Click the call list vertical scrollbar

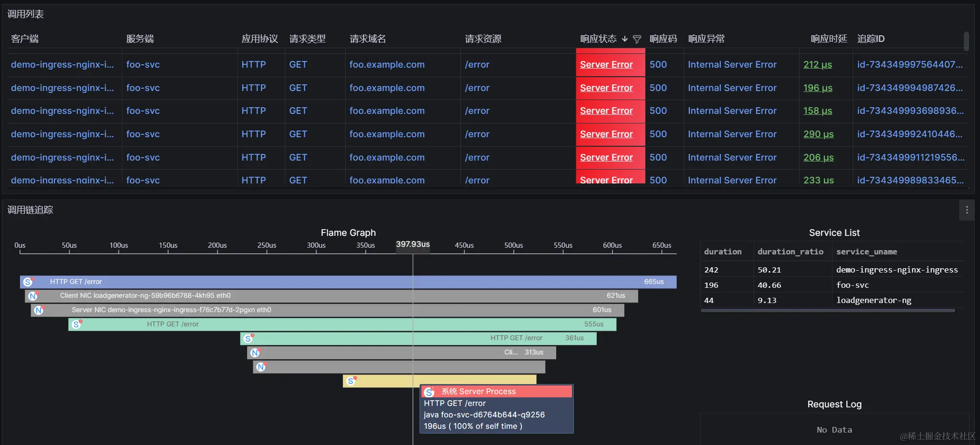[x=966, y=42]
